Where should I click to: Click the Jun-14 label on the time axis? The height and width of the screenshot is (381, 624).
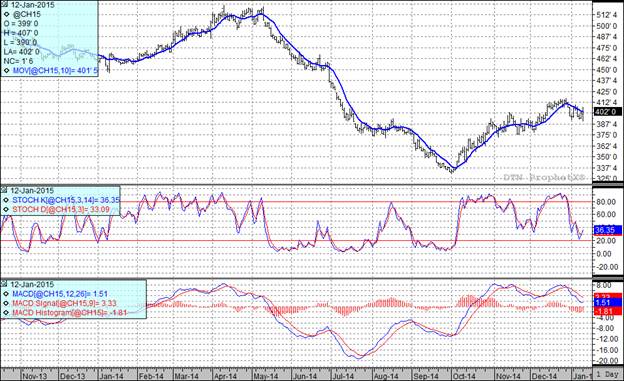304,376
